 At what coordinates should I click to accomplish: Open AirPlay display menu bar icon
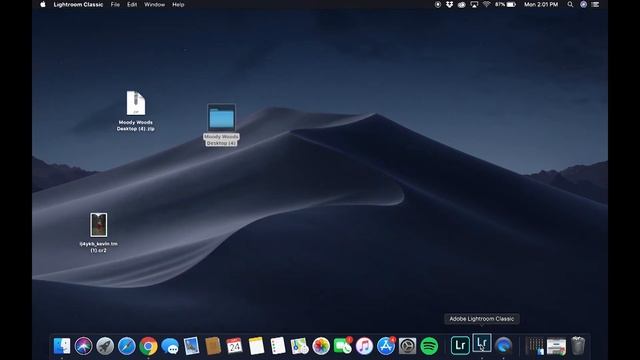coord(474,4)
